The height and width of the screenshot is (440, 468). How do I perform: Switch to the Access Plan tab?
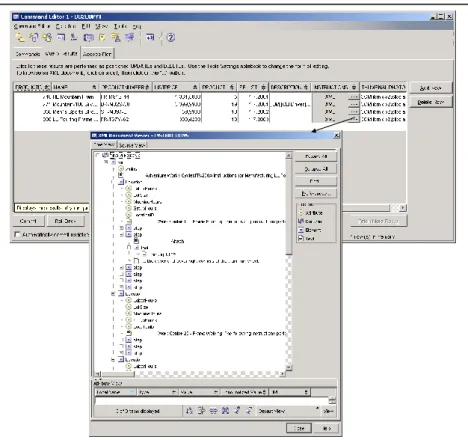(x=97, y=54)
